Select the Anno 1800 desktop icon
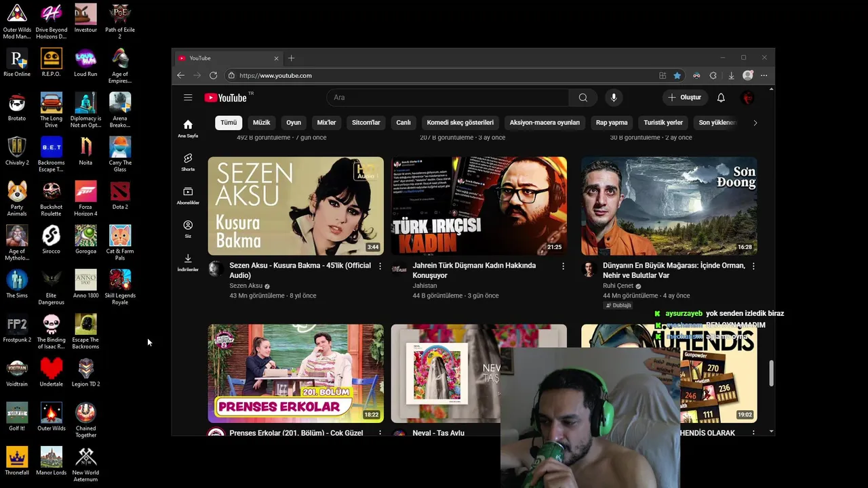The height and width of the screenshot is (488, 868). [x=85, y=284]
